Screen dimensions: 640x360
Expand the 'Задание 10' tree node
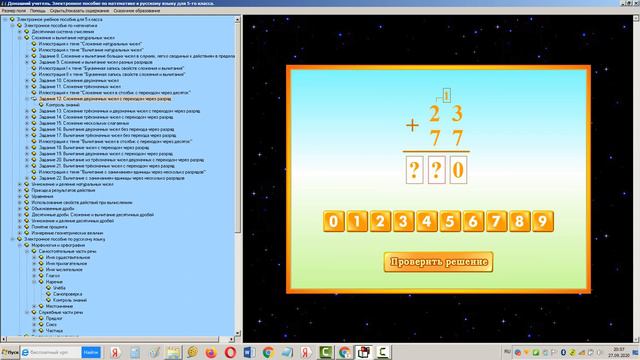(27, 80)
